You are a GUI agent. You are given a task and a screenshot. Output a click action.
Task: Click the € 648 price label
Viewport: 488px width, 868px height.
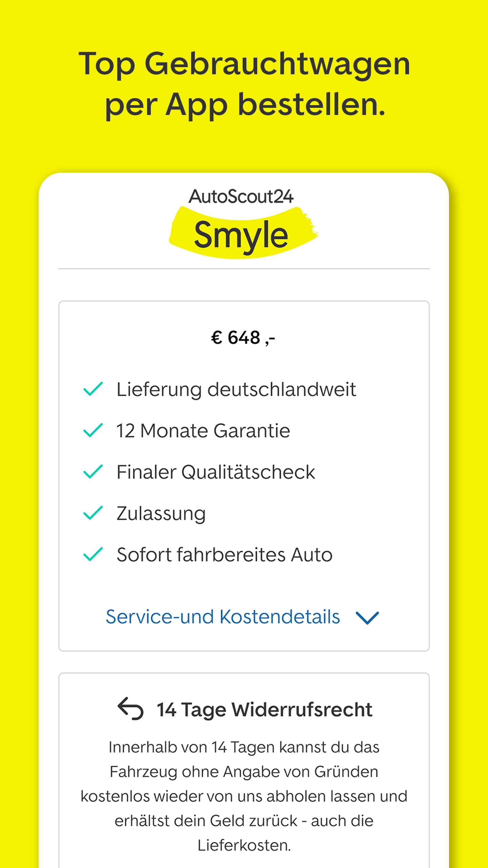(243, 338)
